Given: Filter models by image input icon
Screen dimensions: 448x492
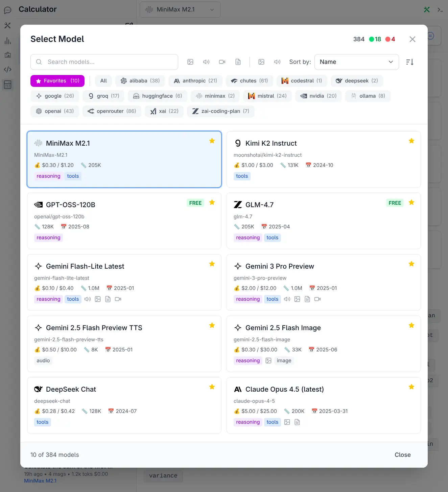Looking at the screenshot, I should (x=190, y=62).
